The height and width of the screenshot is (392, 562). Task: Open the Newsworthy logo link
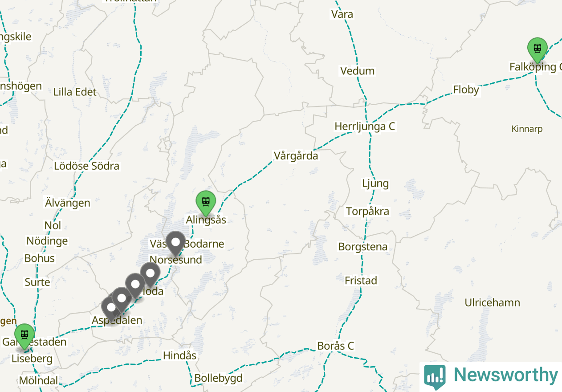pyautogui.click(x=491, y=376)
